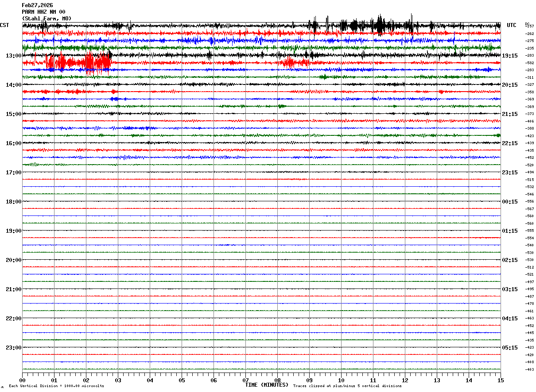Click the 02:15 UTC time label
536x392 pixels.
tap(510, 260)
